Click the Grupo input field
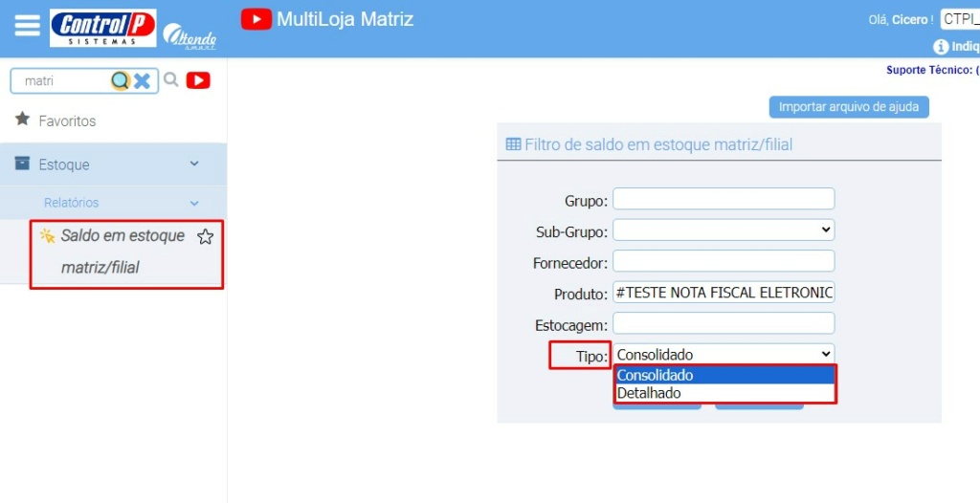Image resolution: width=980 pixels, height=503 pixels. click(x=724, y=199)
